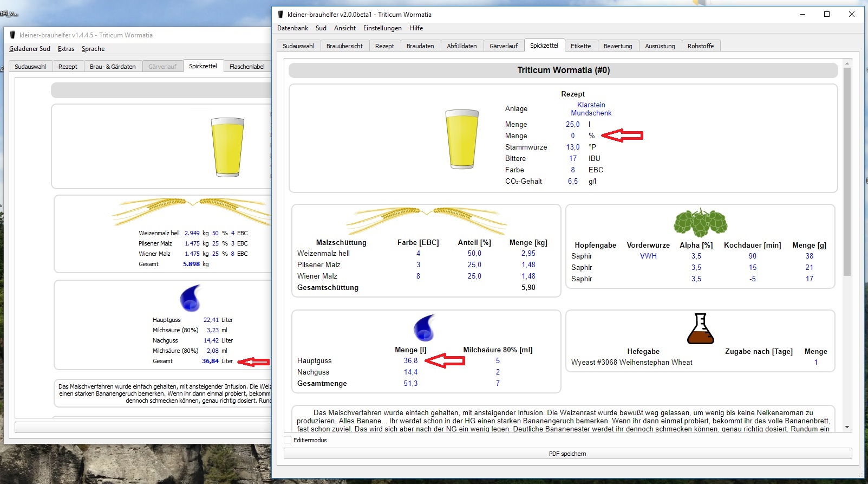
Task: Click the beer glass icon in Rezept panel
Action: 462,139
